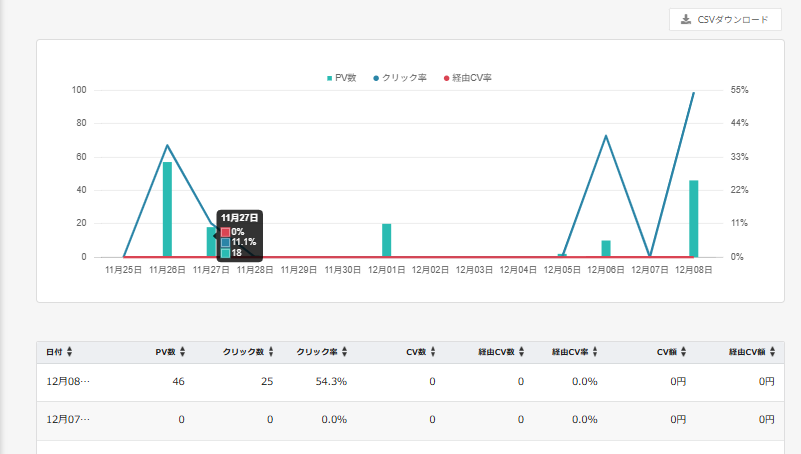
Task: Toggle クリック率 series in chart legend
Action: click(403, 77)
